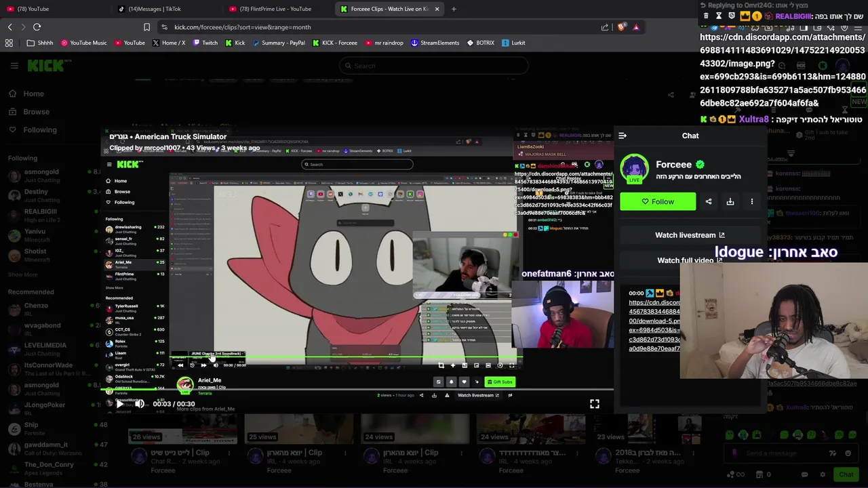
Task: Open Brave Rewards triangle icon
Action: [636, 27]
